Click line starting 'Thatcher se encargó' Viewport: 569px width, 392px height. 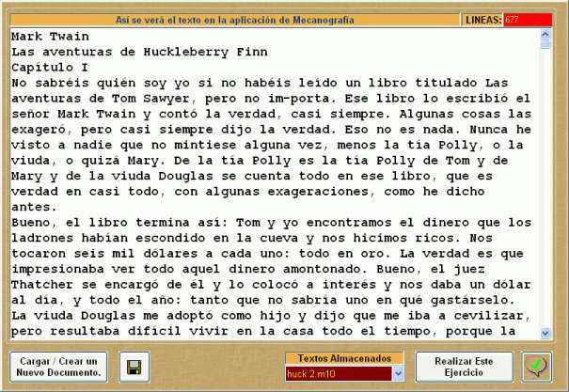click(x=271, y=285)
